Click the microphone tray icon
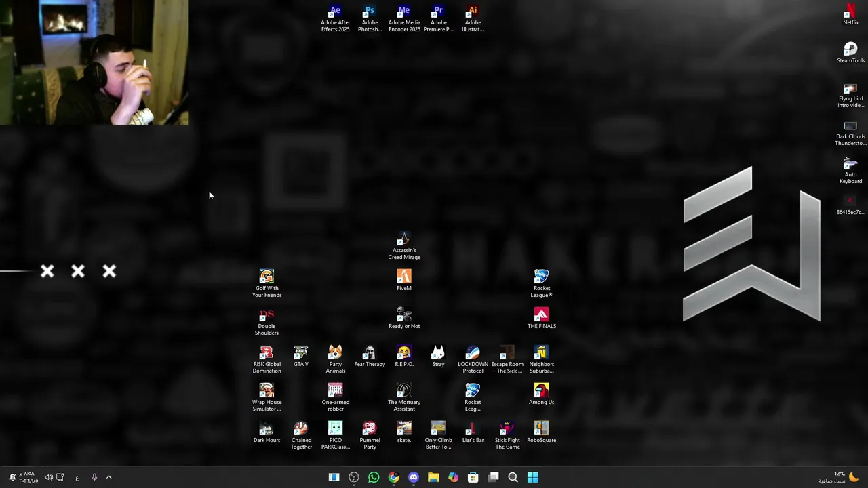868x488 pixels. tap(94, 477)
